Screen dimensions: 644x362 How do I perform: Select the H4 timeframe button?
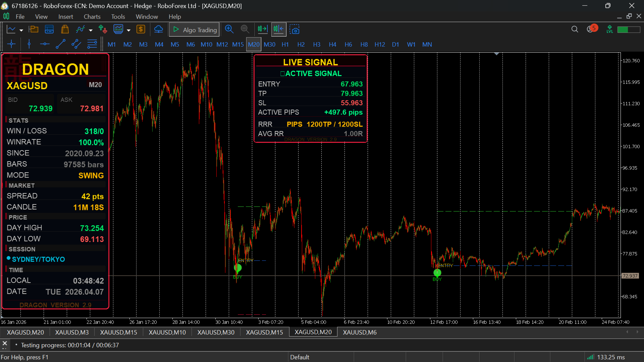coord(332,44)
